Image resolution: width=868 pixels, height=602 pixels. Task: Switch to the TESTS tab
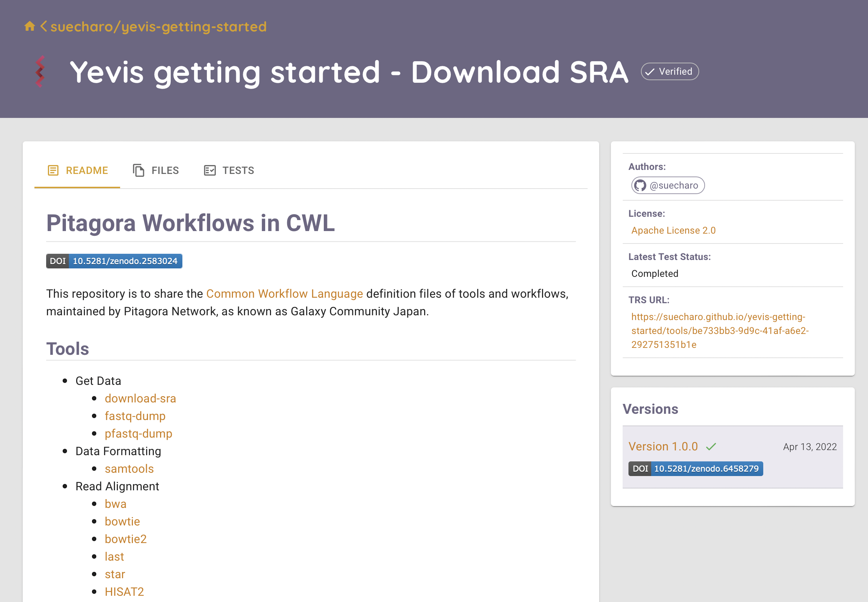[229, 171]
